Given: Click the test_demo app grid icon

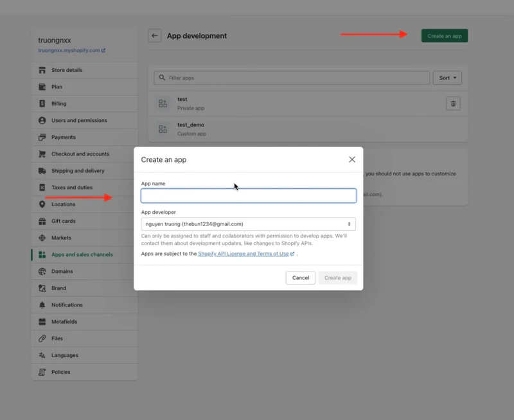Looking at the screenshot, I should point(163,129).
